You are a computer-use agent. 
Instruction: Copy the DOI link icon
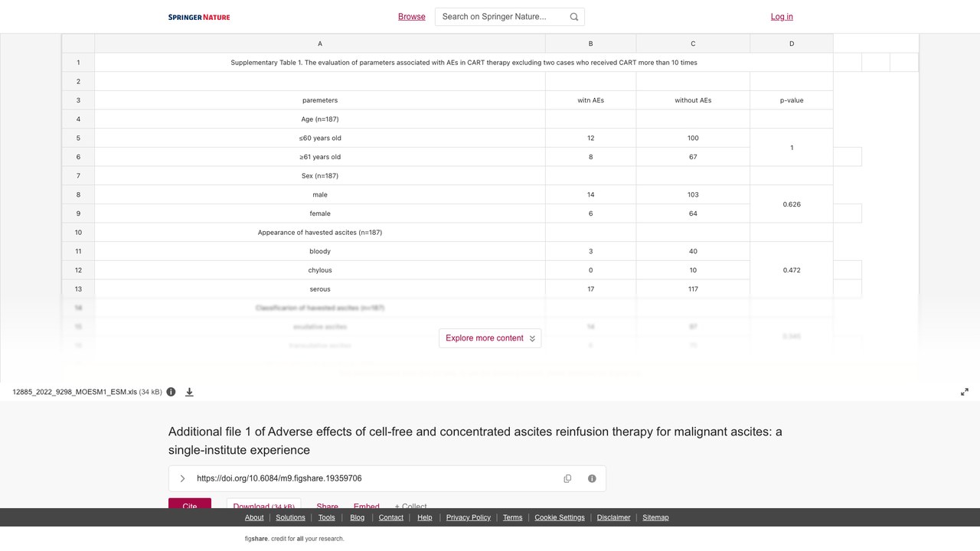pyautogui.click(x=567, y=478)
